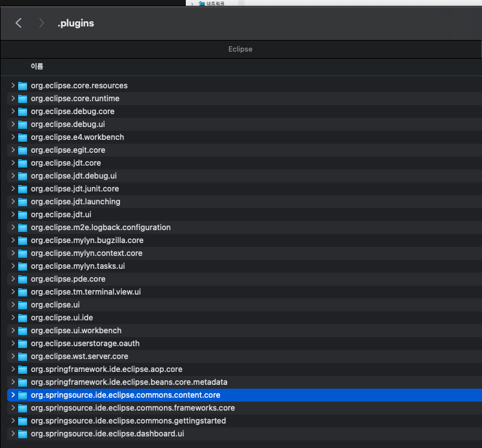Select the org.eclipse.wst.server.core name text
482x448 pixels.
tap(79, 356)
